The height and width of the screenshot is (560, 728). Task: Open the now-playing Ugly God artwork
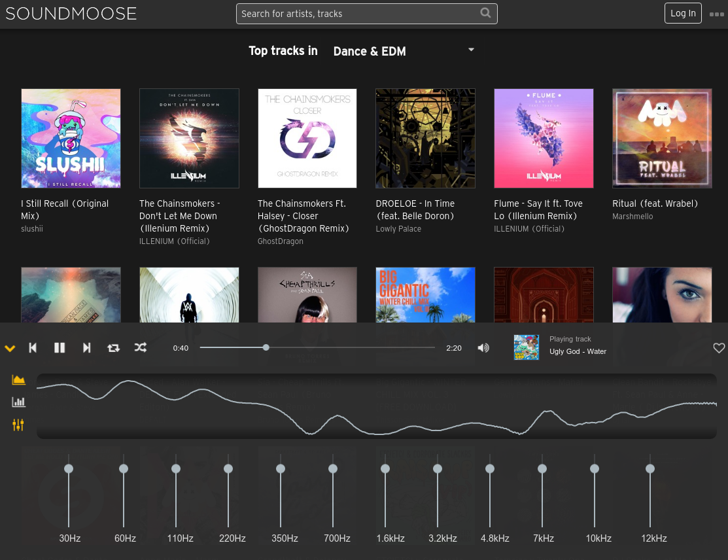pyautogui.click(x=527, y=347)
